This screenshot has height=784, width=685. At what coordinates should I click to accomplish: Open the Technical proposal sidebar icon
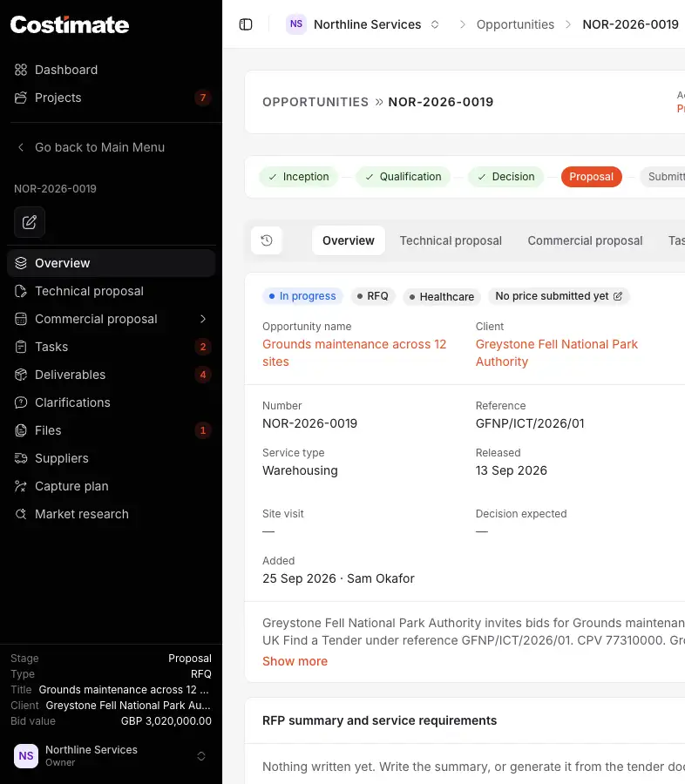pos(21,291)
